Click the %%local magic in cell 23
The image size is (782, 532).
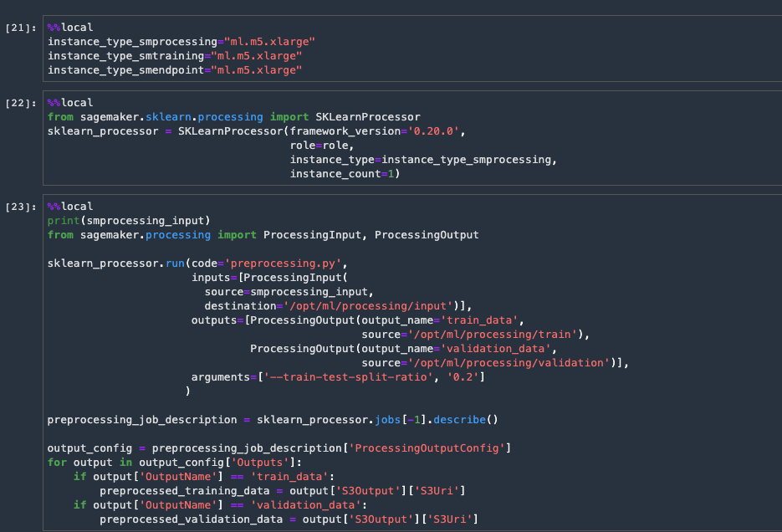pyautogui.click(x=70, y=207)
